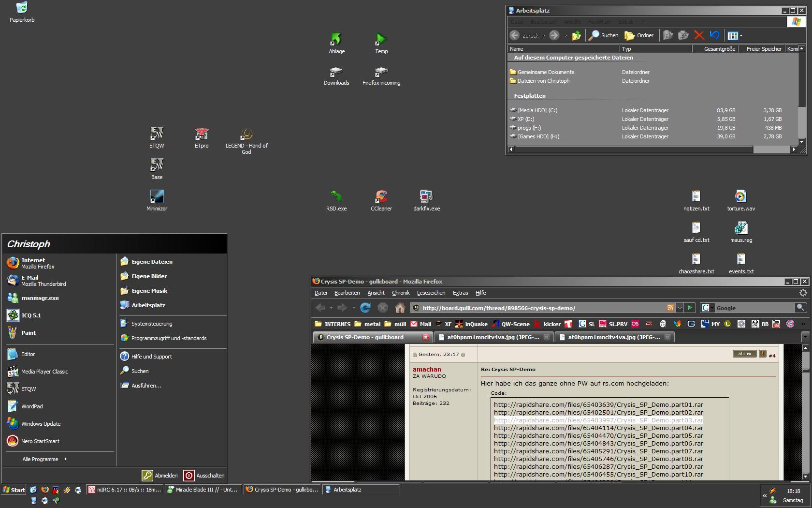The image size is (812, 508).
Task: Click the Ordner button in Arbeitsplatz toolbar
Action: point(639,35)
